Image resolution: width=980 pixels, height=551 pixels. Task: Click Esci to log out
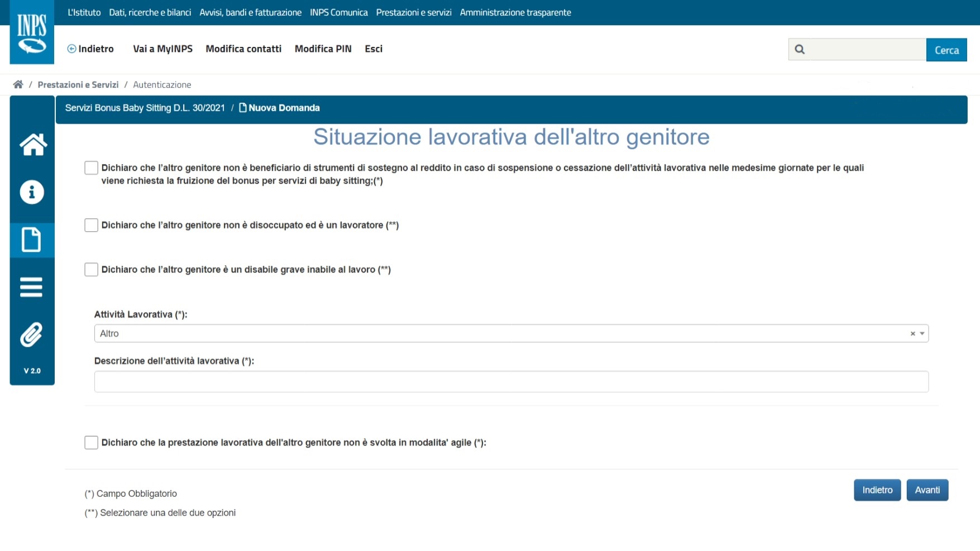(374, 49)
